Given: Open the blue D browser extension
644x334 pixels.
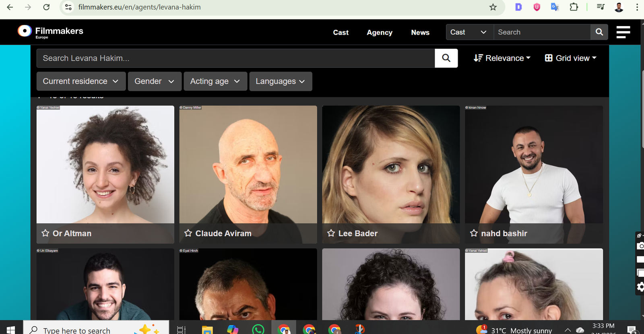Looking at the screenshot, I should pos(518,7).
